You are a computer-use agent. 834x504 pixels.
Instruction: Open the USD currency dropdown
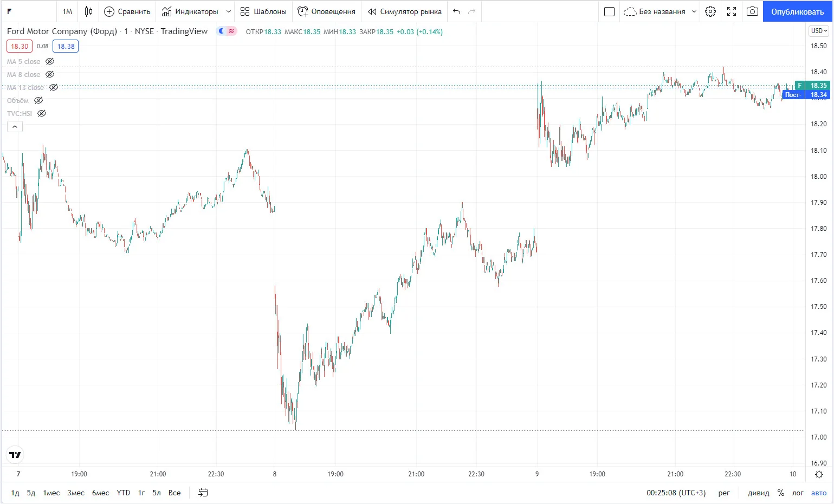click(x=819, y=31)
